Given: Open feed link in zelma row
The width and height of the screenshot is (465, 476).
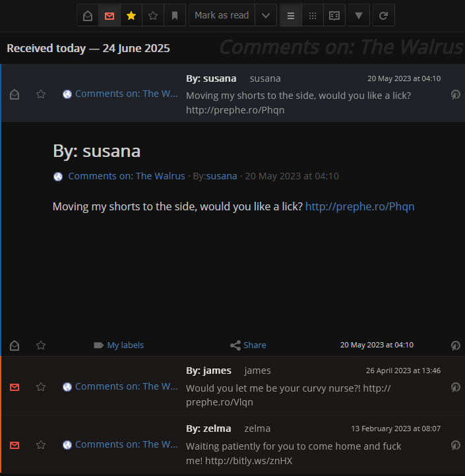Looking at the screenshot, I should pyautogui.click(x=126, y=444).
